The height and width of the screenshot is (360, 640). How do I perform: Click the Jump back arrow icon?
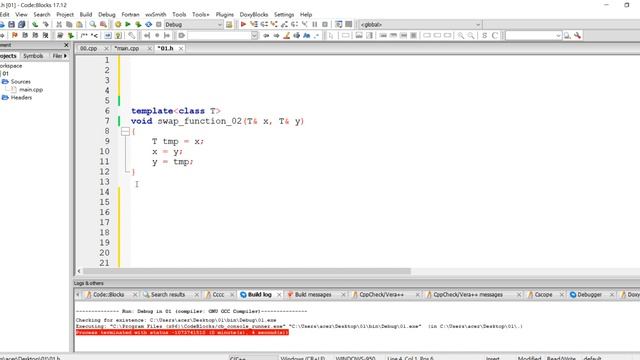click(x=266, y=36)
